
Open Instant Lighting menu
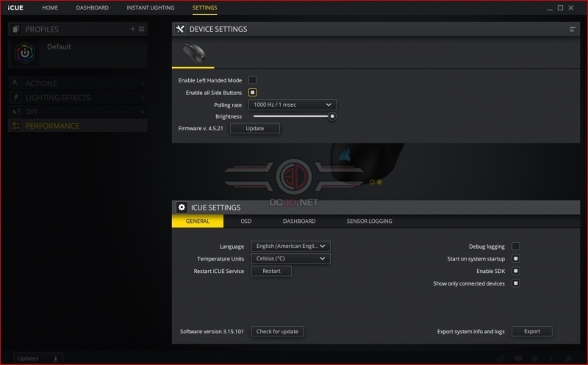[x=151, y=7]
